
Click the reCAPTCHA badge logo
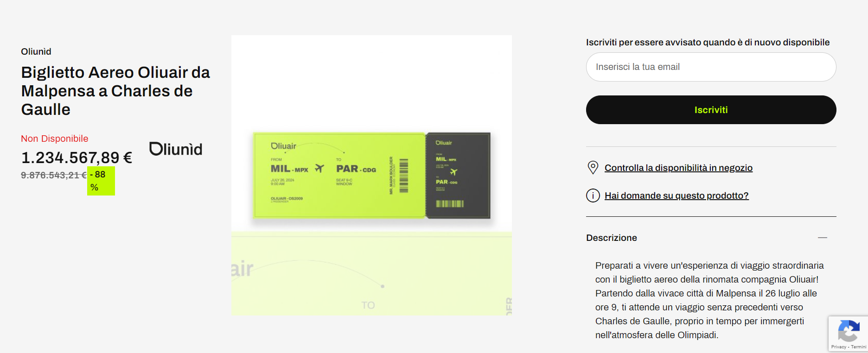848,331
